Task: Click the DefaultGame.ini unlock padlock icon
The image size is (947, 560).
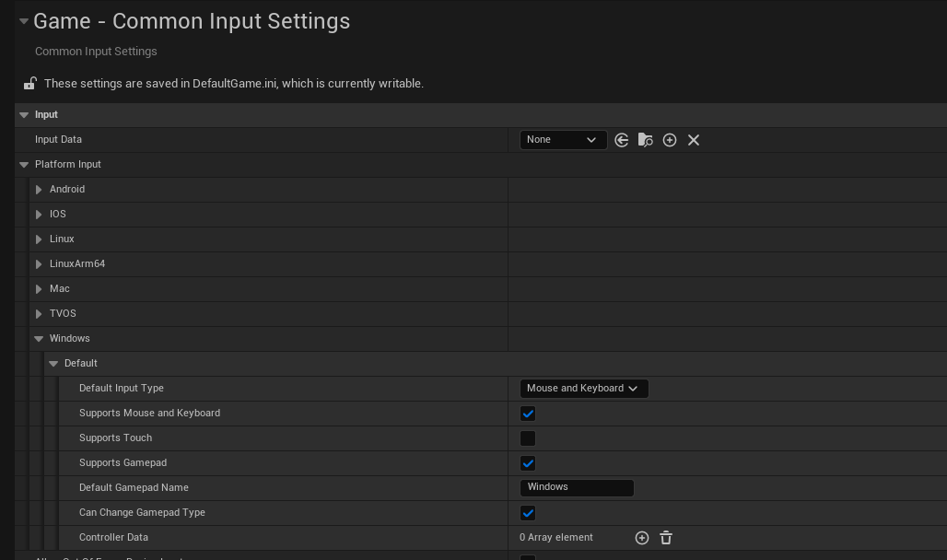Action: point(29,84)
